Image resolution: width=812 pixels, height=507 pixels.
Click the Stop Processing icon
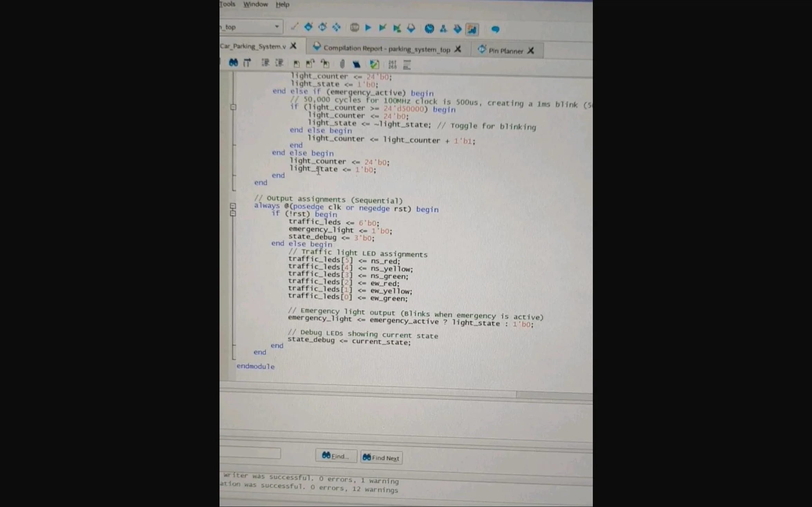354,27
